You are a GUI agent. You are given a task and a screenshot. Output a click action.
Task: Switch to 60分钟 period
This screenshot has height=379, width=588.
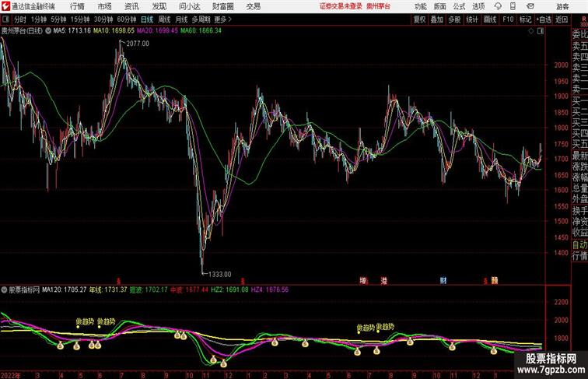click(x=127, y=19)
